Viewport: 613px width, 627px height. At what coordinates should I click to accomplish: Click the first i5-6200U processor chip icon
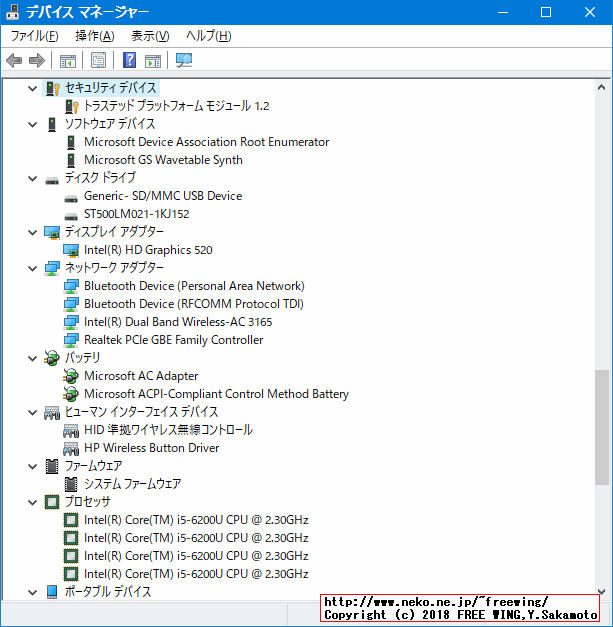(x=71, y=520)
